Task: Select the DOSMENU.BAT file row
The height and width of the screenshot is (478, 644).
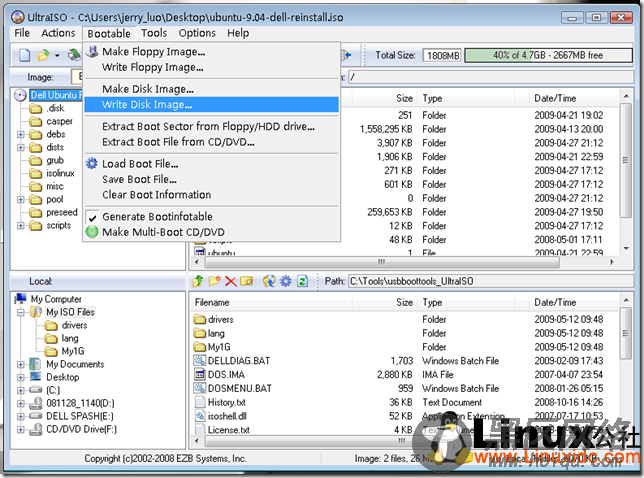Action: point(404,388)
